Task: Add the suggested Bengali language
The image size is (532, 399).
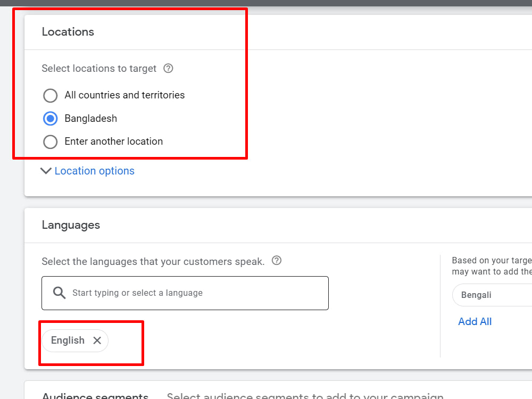Action: click(x=492, y=295)
